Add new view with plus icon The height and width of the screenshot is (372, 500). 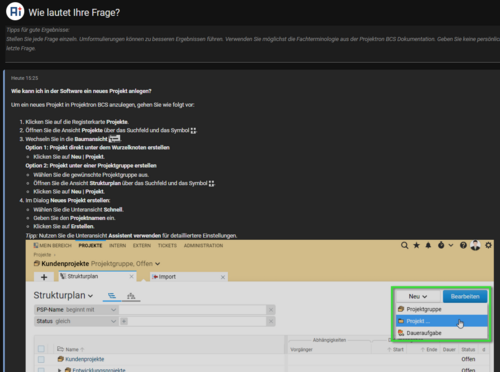[44, 277]
